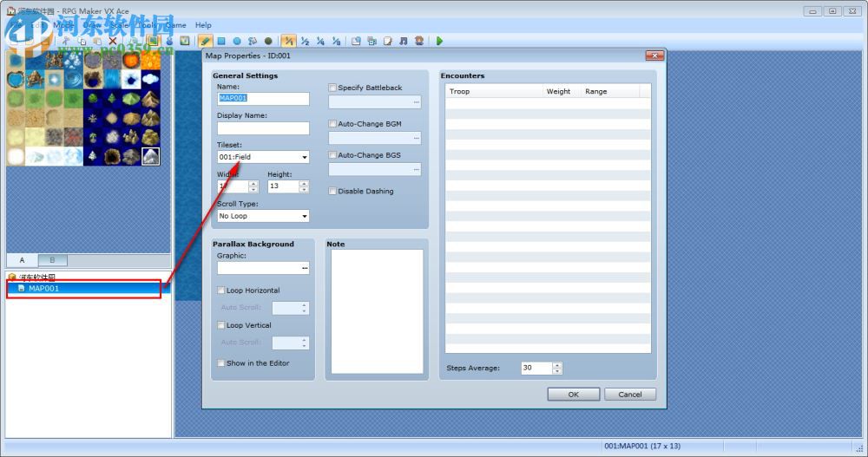Toggle Disable Dashing checkbox
The height and width of the screenshot is (457, 868).
click(332, 191)
